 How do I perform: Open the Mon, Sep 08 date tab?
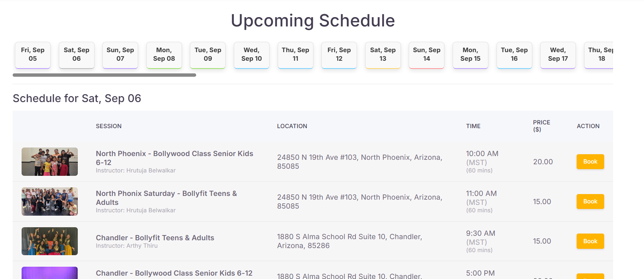(x=164, y=55)
